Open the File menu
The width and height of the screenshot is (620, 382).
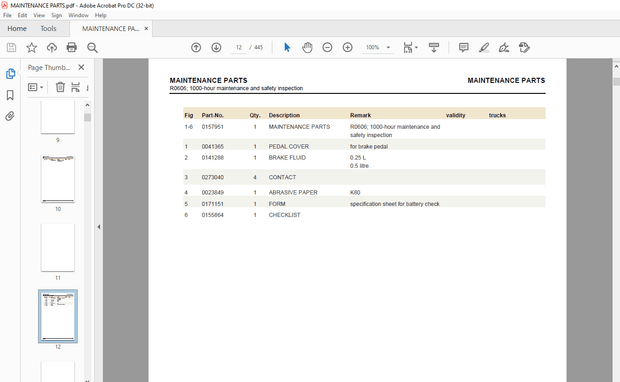8,15
